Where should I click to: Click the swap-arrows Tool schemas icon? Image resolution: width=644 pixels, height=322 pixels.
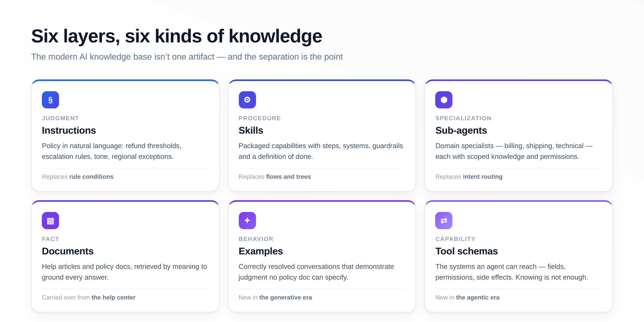[444, 221]
